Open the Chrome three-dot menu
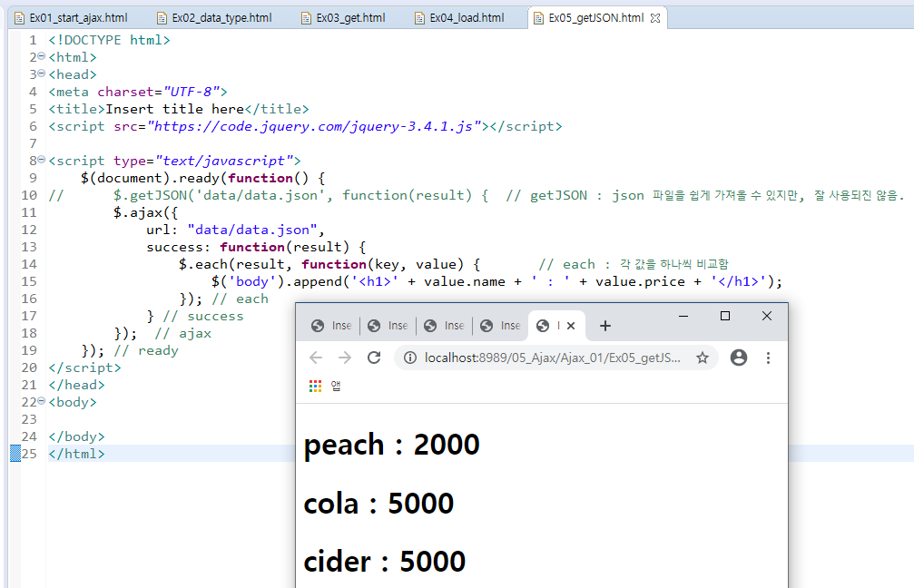Viewport: 914px width, 588px height. pos(768,358)
